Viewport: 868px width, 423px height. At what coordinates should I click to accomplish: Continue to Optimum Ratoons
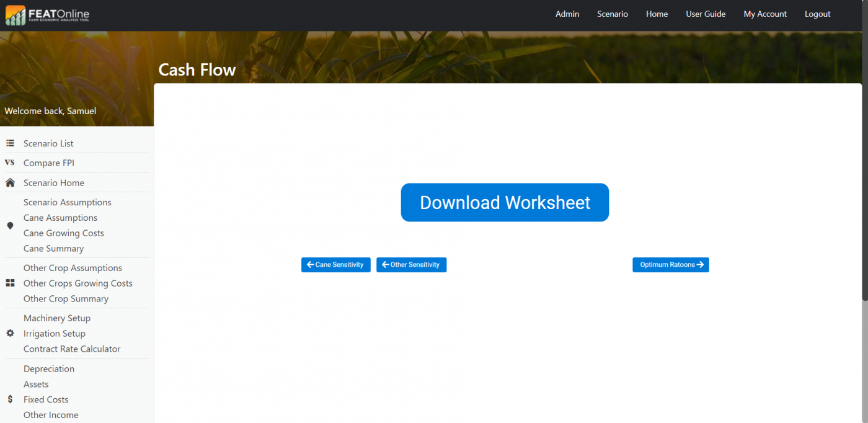(670, 265)
